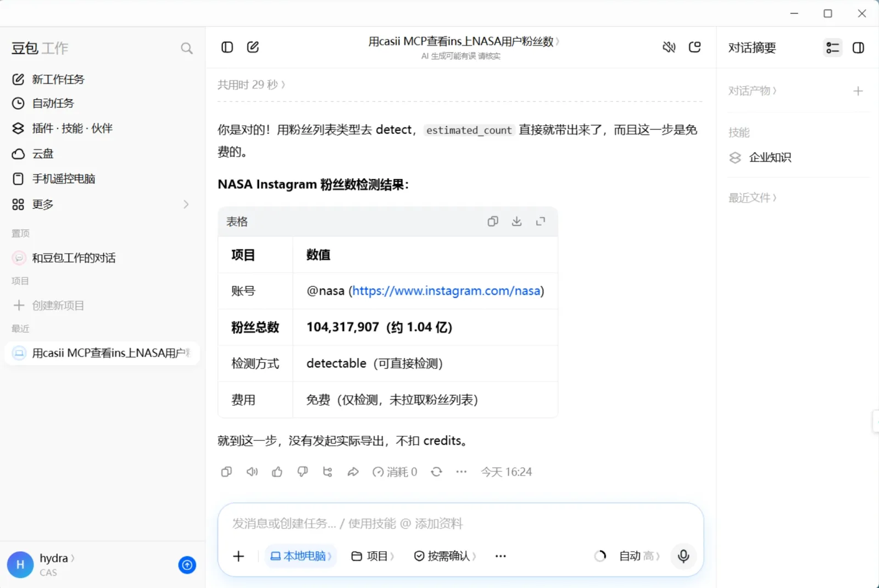Image resolution: width=879 pixels, height=588 pixels.
Task: Copy the table contents
Action: (x=493, y=221)
